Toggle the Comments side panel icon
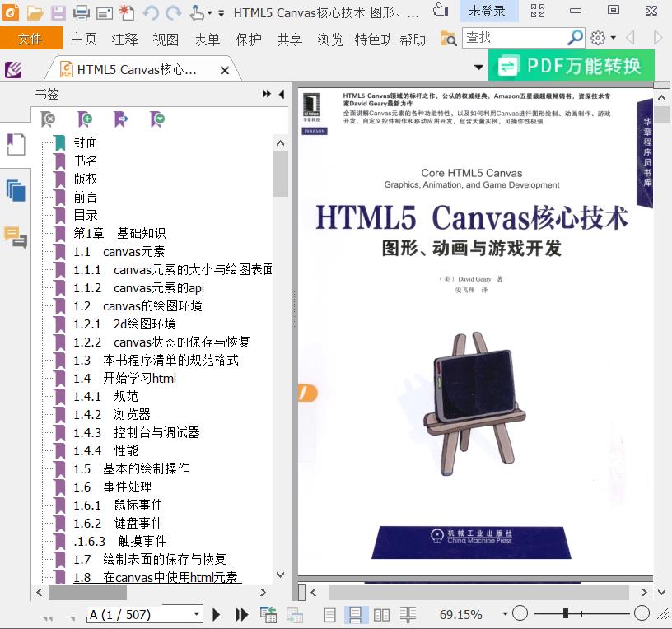The width and height of the screenshot is (672, 629). [x=16, y=237]
